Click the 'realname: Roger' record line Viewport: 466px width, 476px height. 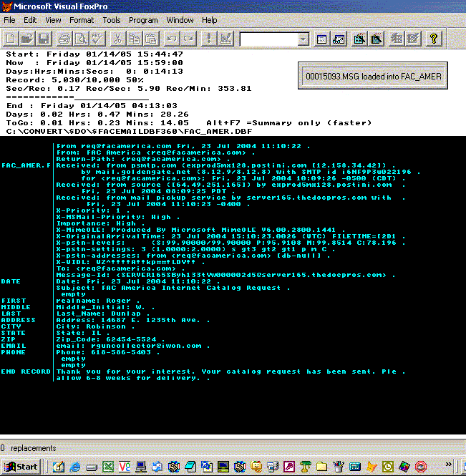click(x=98, y=301)
